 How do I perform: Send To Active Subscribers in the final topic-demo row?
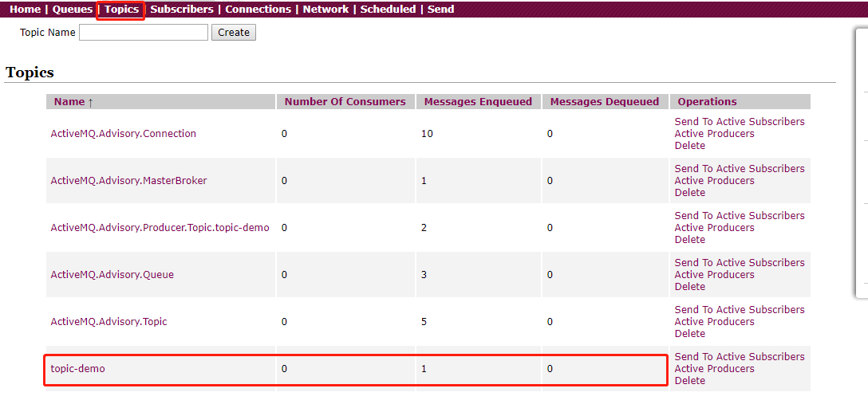tap(740, 356)
